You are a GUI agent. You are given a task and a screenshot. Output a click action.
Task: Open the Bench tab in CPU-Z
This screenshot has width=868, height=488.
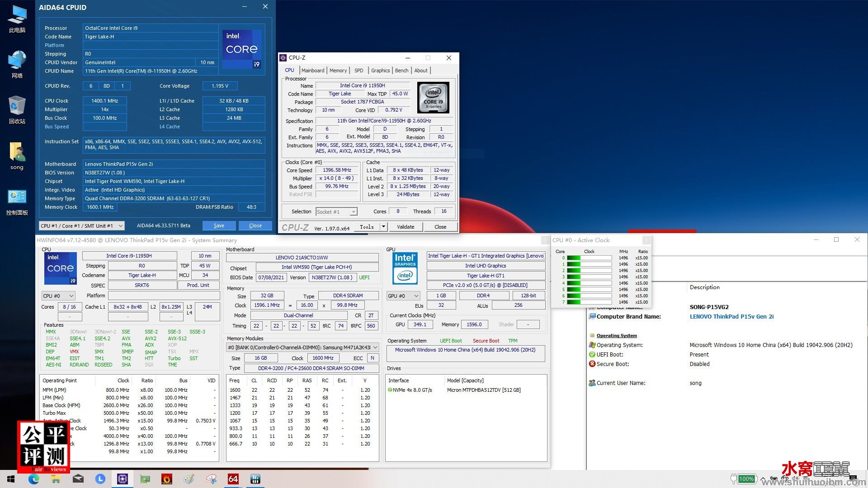[x=401, y=70]
